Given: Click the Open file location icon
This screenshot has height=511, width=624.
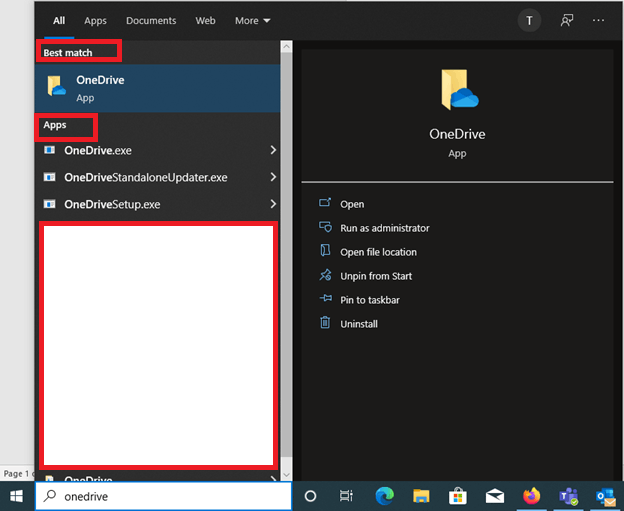Looking at the screenshot, I should 325,251.
